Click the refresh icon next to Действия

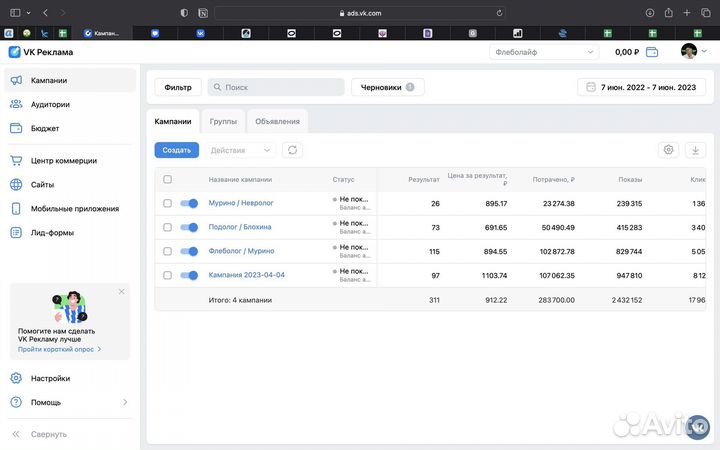(292, 150)
